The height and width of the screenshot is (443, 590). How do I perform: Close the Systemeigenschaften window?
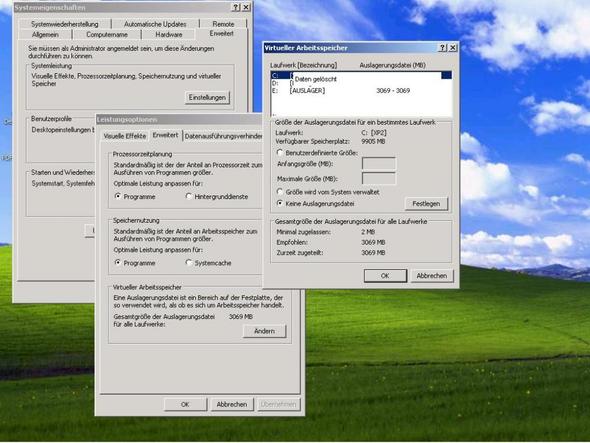pyautogui.click(x=246, y=7)
